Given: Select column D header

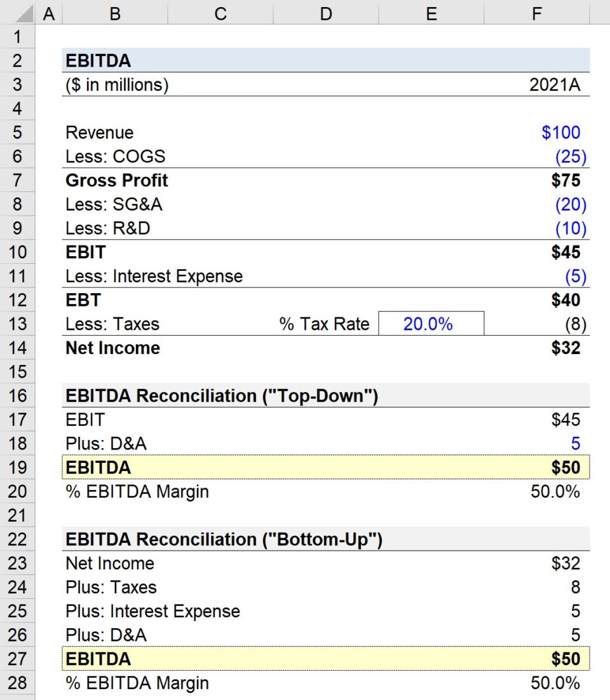Looking at the screenshot, I should [326, 13].
